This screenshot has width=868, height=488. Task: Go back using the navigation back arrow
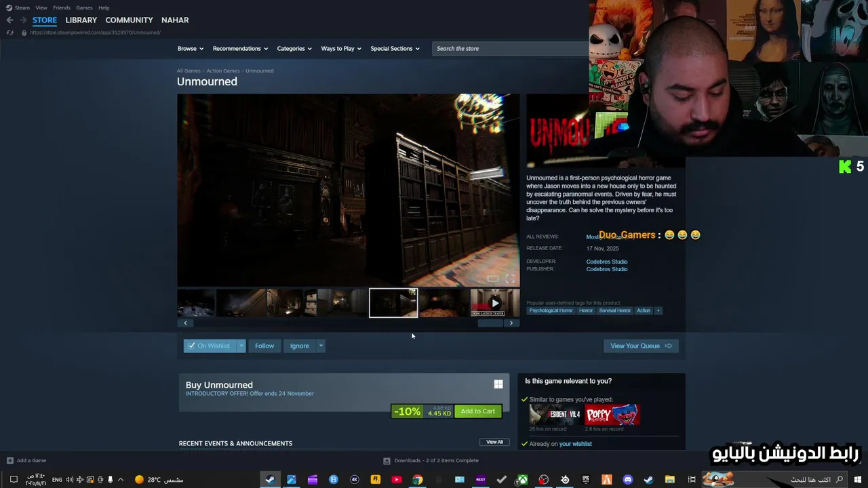[x=9, y=20]
